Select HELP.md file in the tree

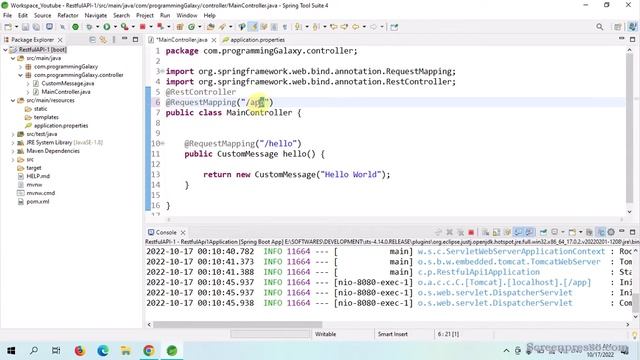tap(38, 176)
